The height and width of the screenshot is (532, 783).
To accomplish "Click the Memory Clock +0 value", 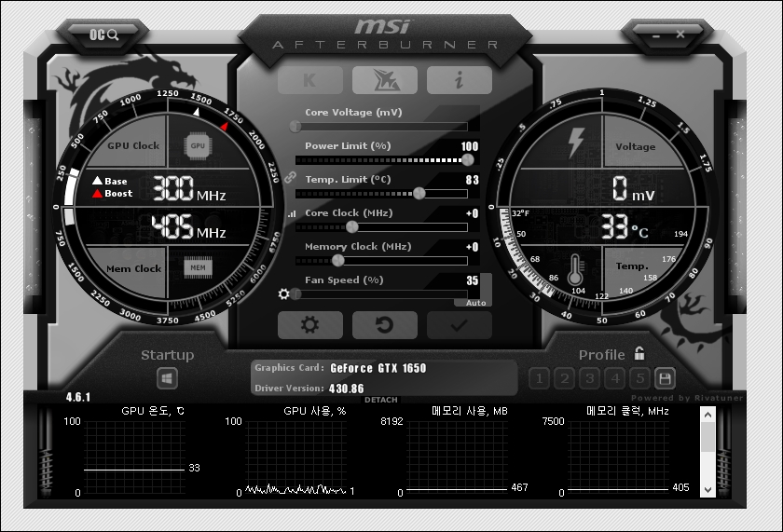I will 472,247.
